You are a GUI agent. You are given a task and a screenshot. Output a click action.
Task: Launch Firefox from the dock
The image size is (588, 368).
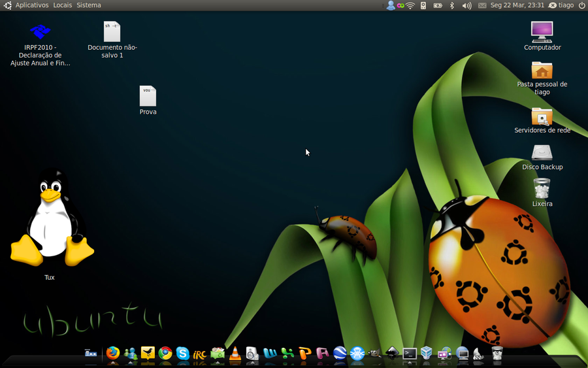(112, 354)
